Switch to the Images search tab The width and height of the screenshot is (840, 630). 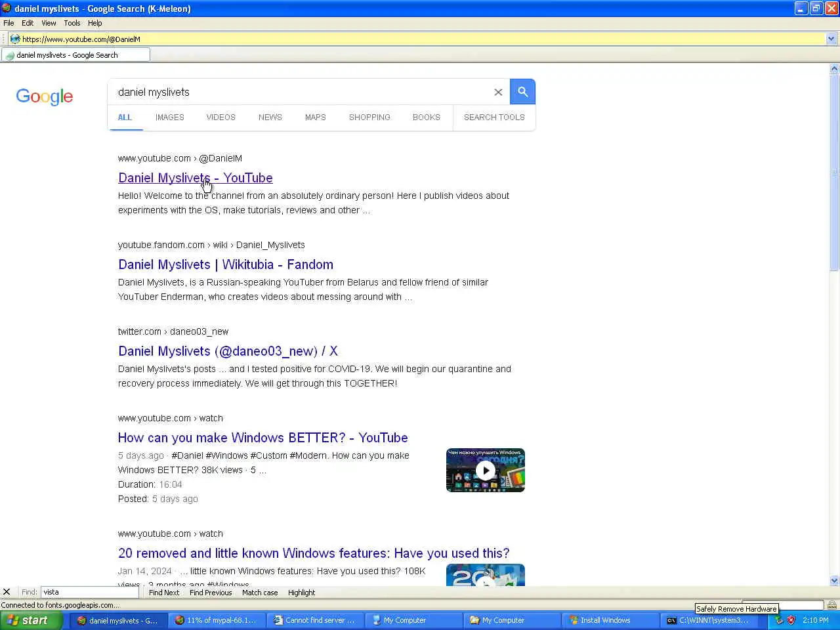click(169, 117)
